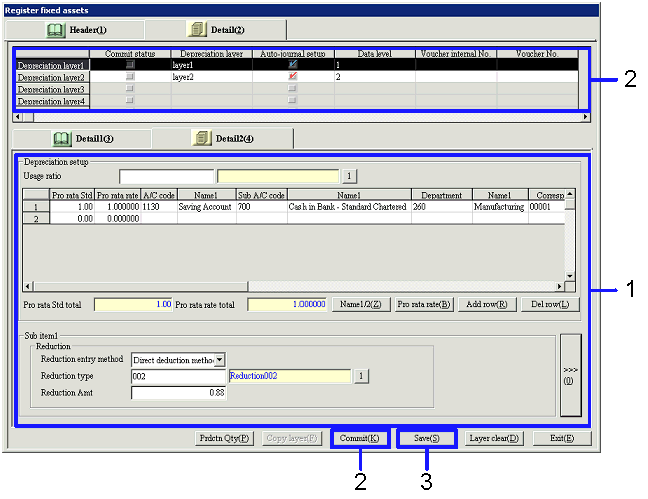The height and width of the screenshot is (499, 648).
Task: Toggle Auto-journal setup checkbox for Depreciation layer2
Action: pyautogui.click(x=292, y=76)
